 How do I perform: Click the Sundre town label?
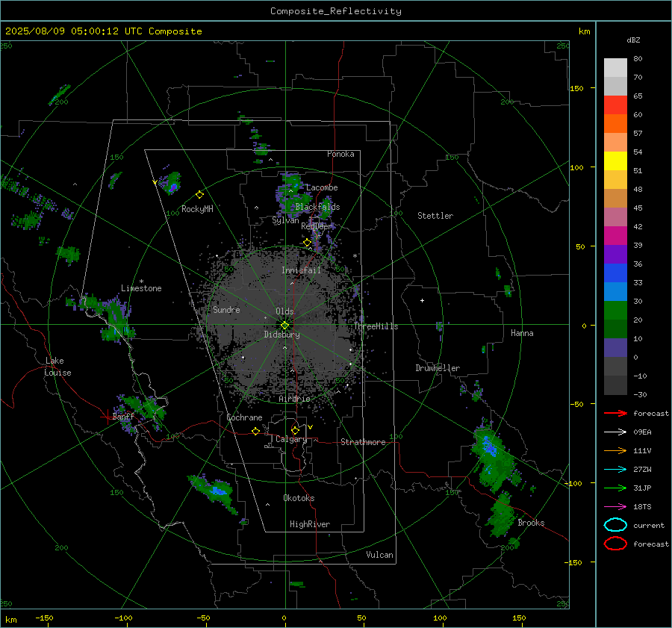(x=226, y=310)
